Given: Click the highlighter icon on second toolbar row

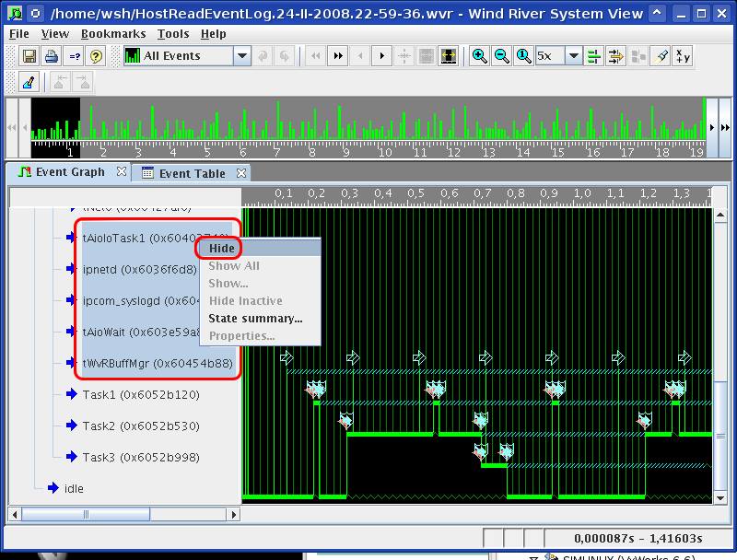Looking at the screenshot, I should [x=29, y=82].
